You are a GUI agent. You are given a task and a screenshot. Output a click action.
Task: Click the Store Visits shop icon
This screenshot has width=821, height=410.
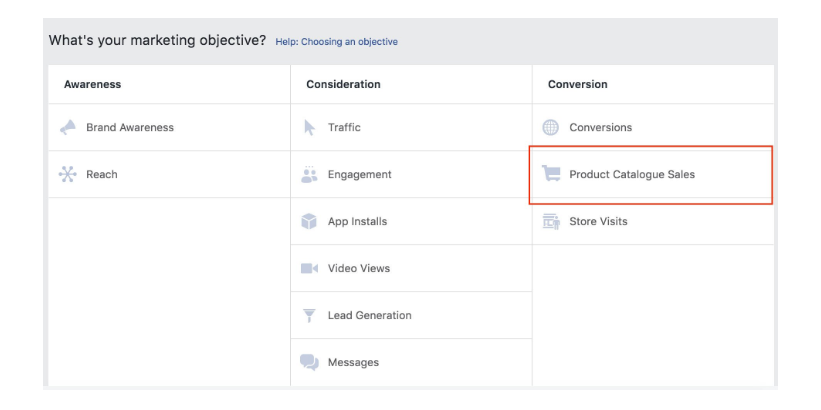click(551, 221)
